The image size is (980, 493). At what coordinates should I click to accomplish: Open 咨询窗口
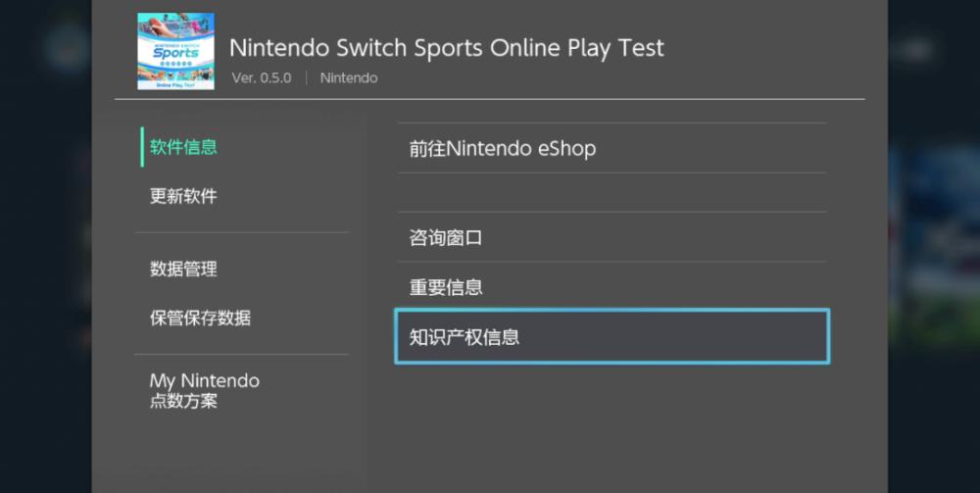pos(612,237)
